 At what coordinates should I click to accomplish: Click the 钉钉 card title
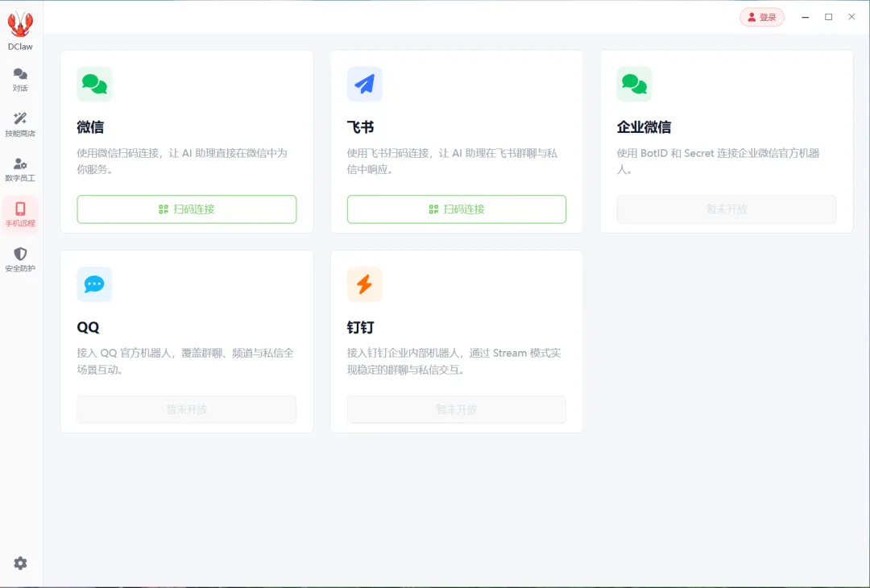click(360, 327)
